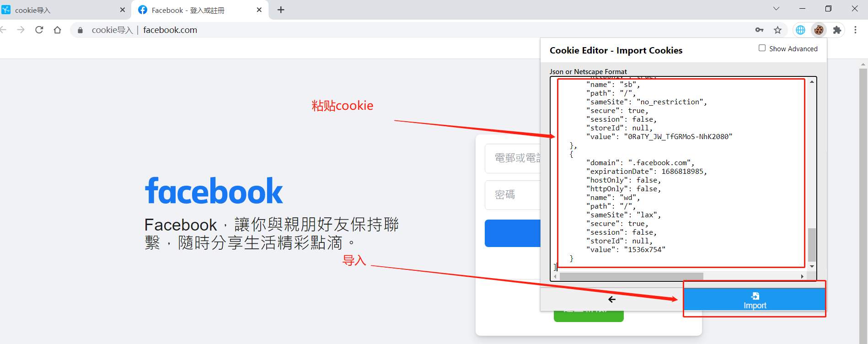868x344 pixels.
Task: Click the text area scroll down arrow
Action: pyautogui.click(x=812, y=266)
